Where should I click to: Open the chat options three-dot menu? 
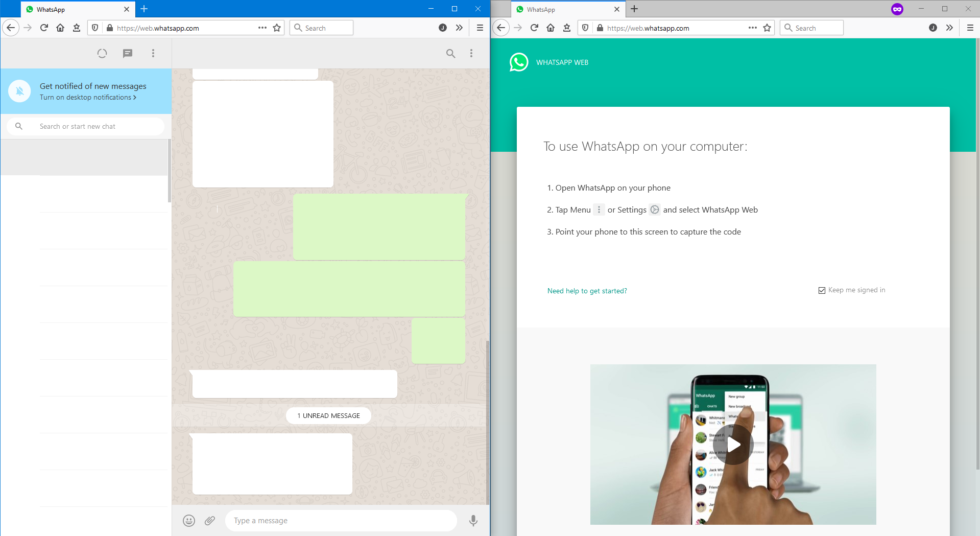[471, 53]
